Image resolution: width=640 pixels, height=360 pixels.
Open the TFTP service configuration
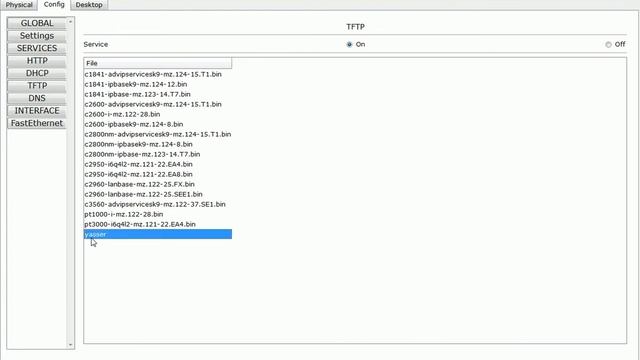(x=37, y=86)
